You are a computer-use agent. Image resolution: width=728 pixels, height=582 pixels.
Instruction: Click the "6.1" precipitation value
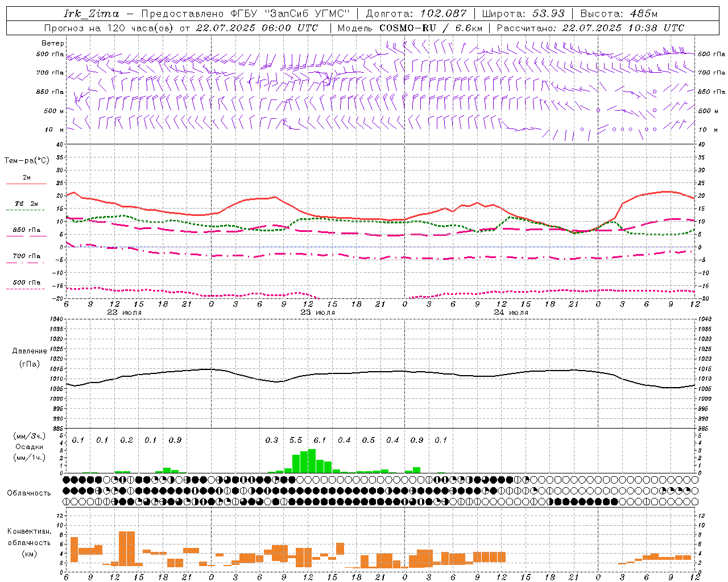[x=320, y=440]
